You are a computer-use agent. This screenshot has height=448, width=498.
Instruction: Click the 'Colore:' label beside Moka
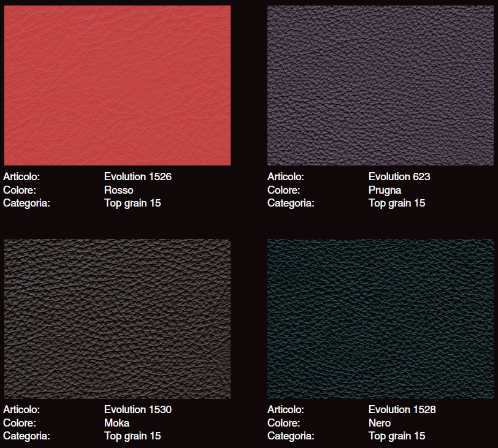click(x=20, y=423)
